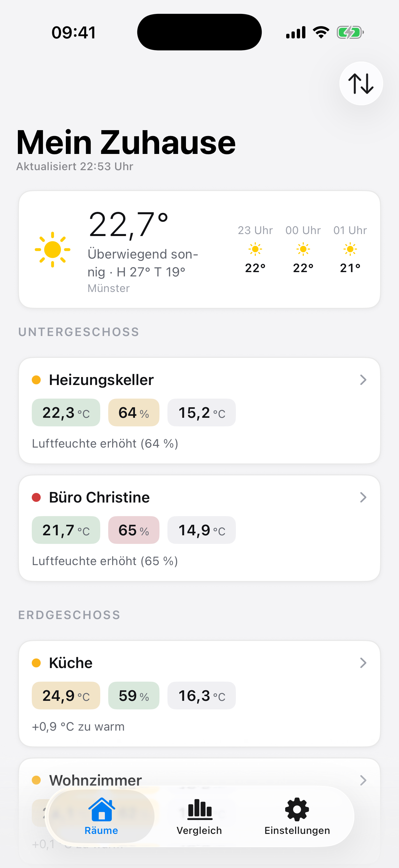Expand Heizungskeller details chevron
This screenshot has width=399, height=868.
point(363,380)
